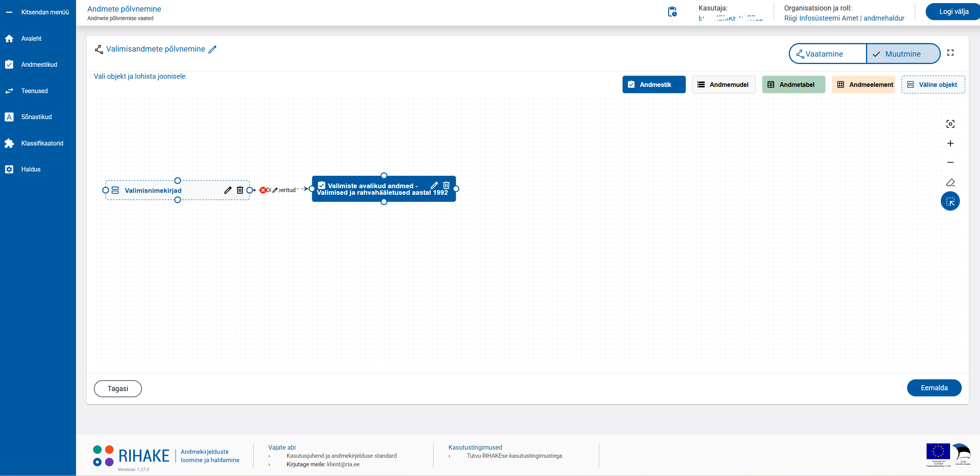
Task: Toggle the area selection tool button
Action: coord(950,201)
